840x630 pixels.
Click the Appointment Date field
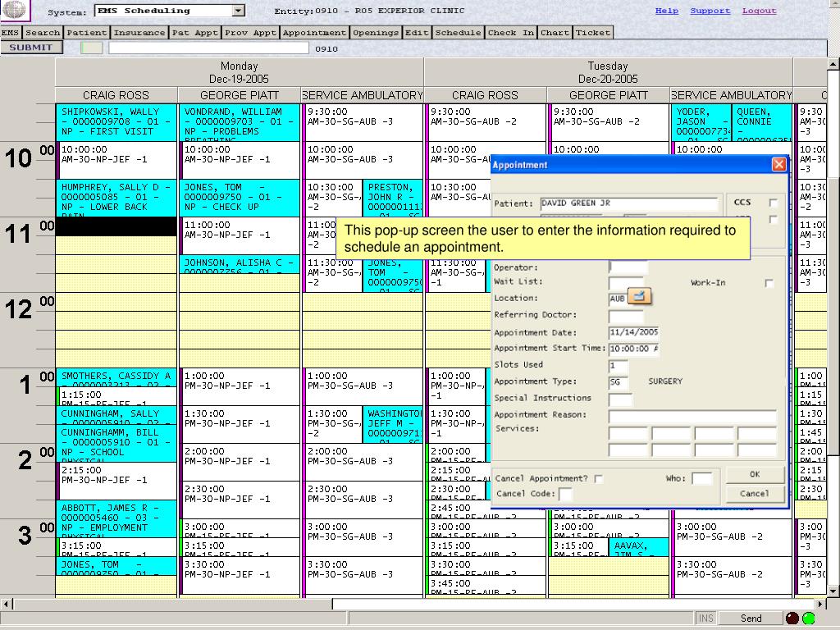pos(634,332)
